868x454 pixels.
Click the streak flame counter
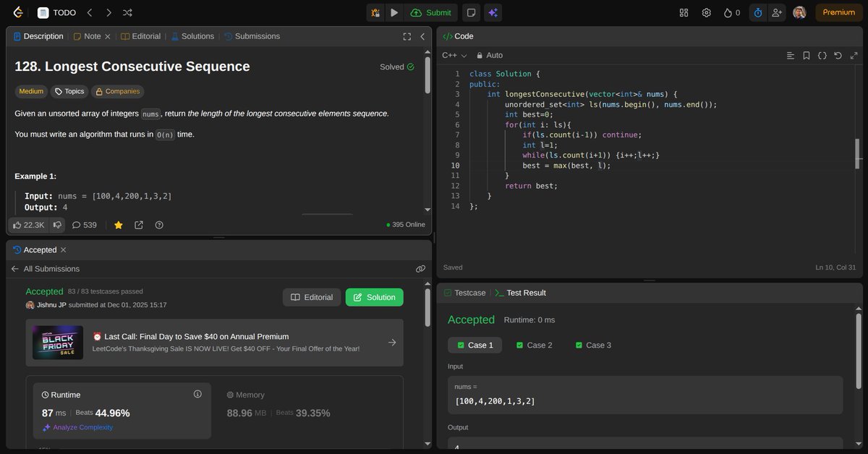[731, 12]
